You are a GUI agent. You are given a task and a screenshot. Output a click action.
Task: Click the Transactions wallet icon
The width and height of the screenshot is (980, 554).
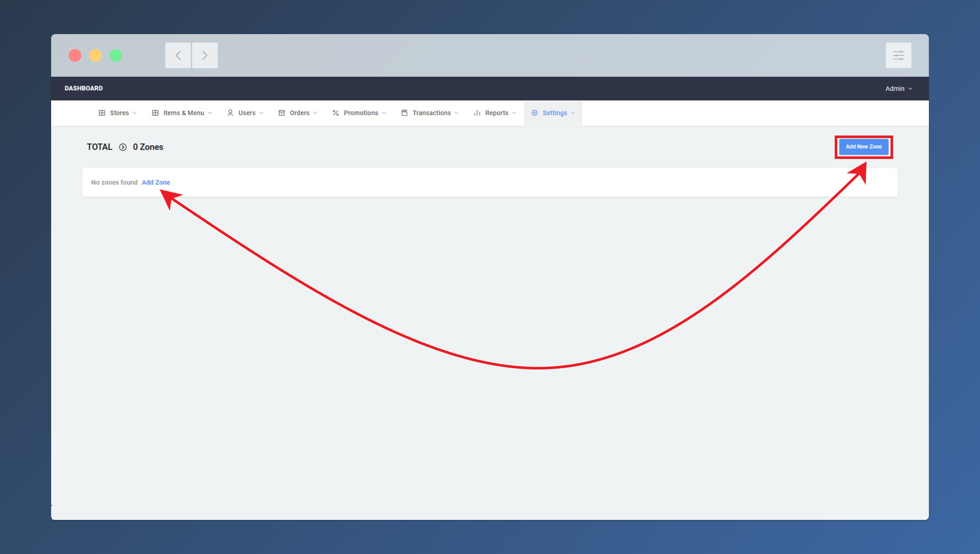[x=404, y=113]
